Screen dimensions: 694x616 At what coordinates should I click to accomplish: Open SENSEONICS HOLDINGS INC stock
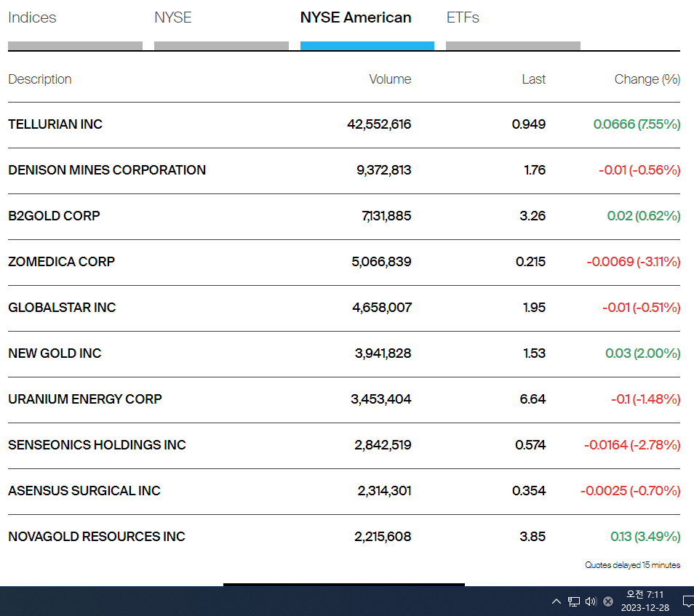pyautogui.click(x=97, y=445)
